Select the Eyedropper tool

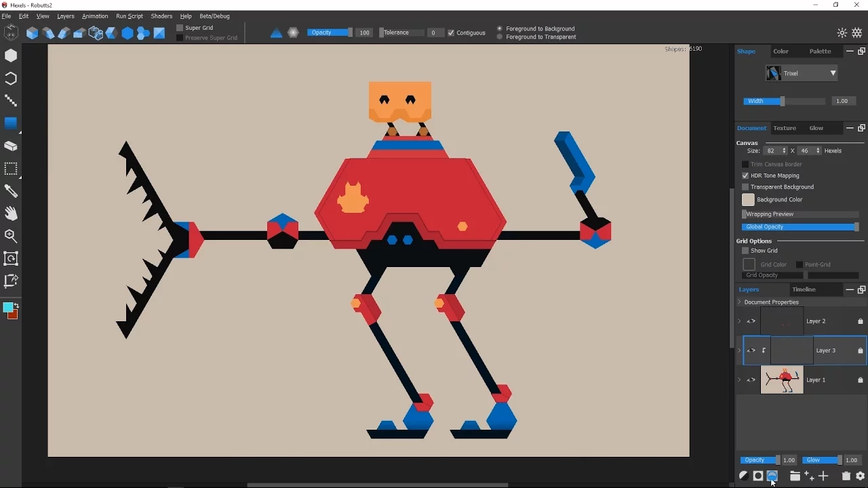(x=11, y=191)
